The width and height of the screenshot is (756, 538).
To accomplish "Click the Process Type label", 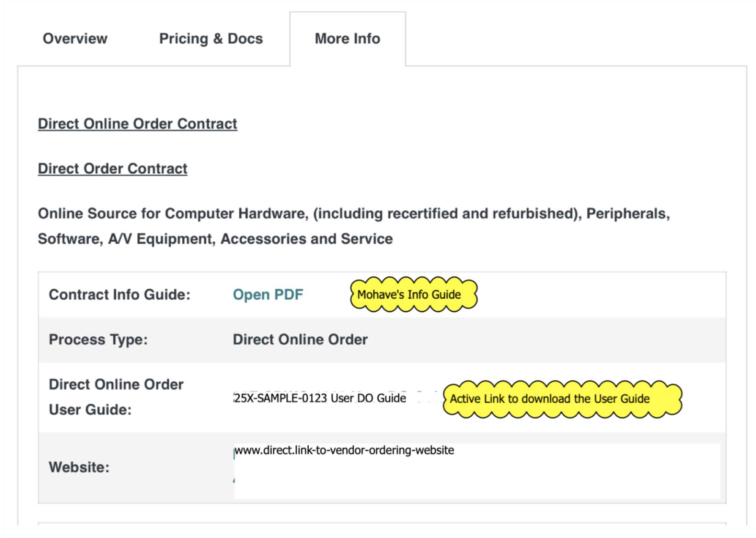I will pyautogui.click(x=98, y=339).
